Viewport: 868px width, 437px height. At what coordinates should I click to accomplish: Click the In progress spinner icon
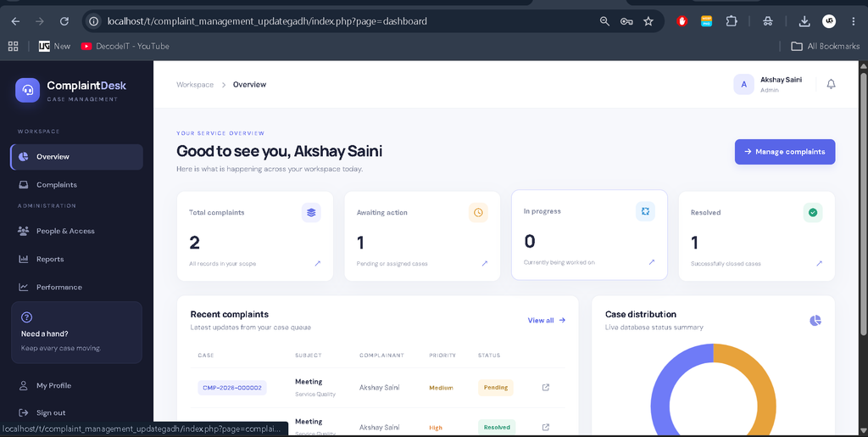click(x=645, y=211)
